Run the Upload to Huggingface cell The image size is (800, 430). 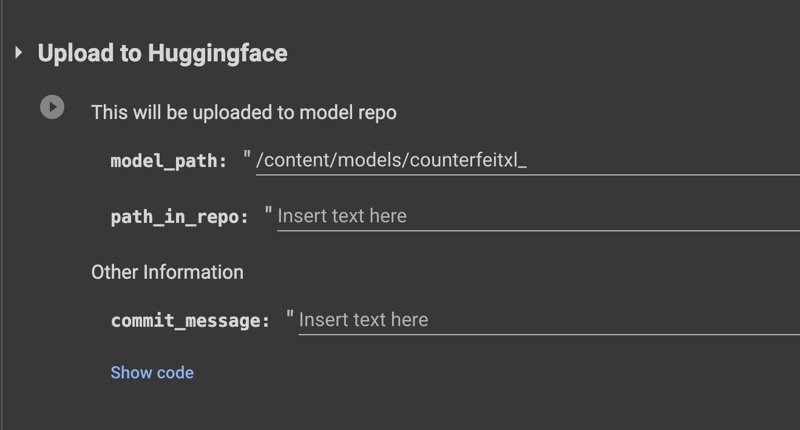52,107
